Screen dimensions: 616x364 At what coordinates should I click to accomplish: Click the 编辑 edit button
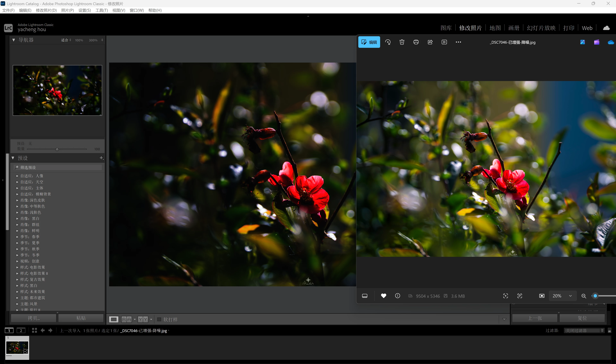(369, 42)
